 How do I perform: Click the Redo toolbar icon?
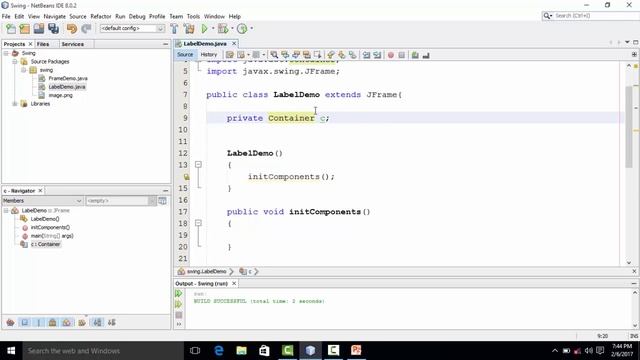(86, 29)
